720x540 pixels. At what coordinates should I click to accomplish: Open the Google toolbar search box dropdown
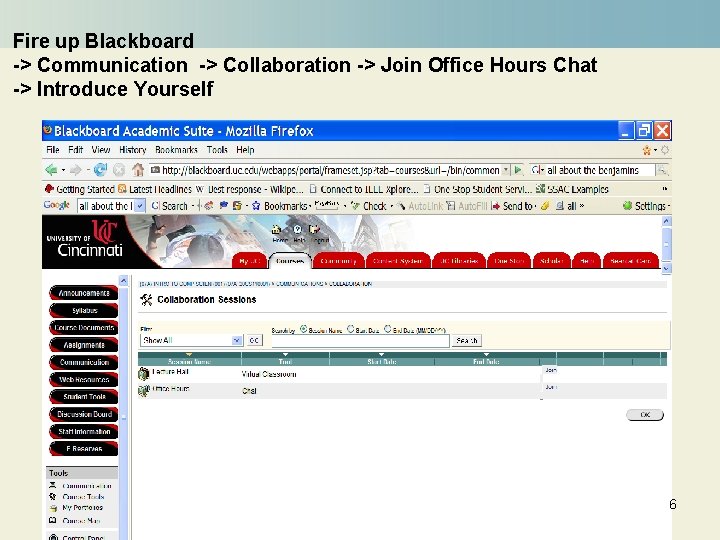pos(141,206)
